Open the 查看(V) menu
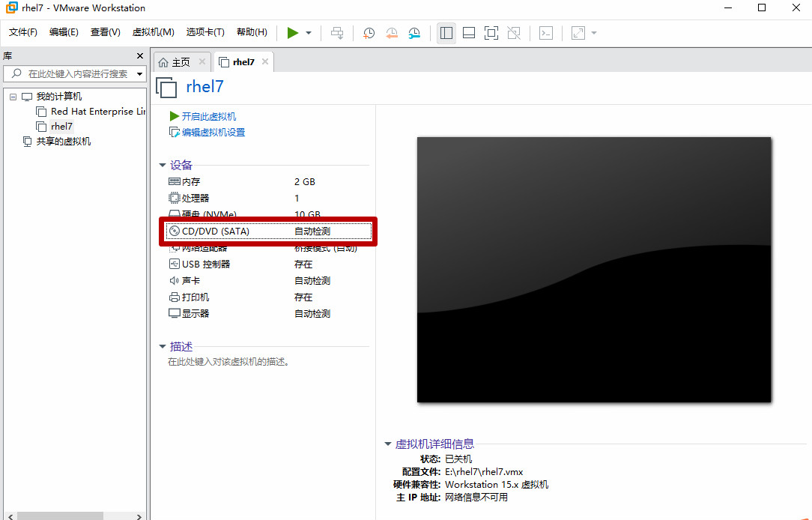The width and height of the screenshot is (812, 520). click(x=105, y=32)
